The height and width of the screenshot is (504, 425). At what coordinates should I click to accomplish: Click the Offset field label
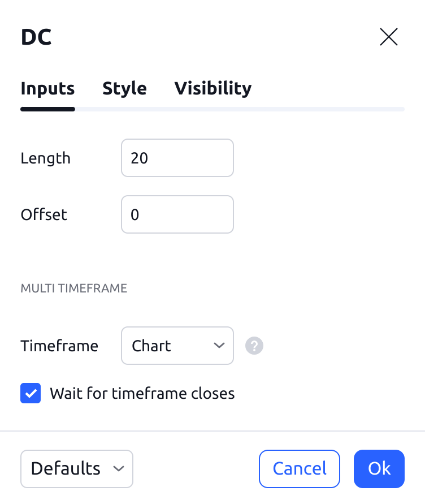pyautogui.click(x=44, y=214)
